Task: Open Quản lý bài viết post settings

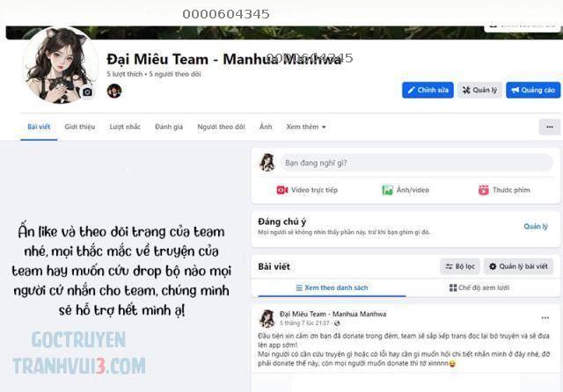Action: (518, 266)
